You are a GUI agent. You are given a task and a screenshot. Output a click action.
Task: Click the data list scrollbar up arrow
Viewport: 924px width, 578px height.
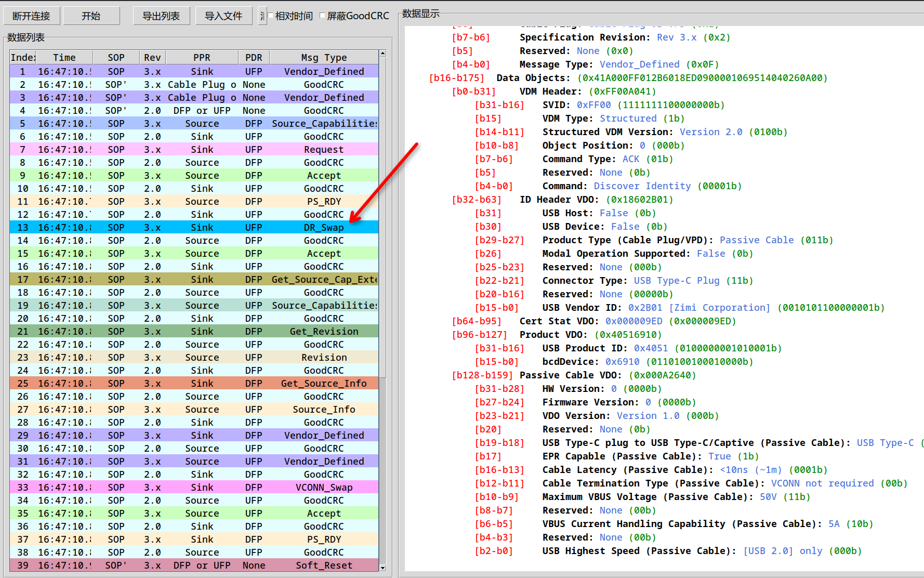pyautogui.click(x=383, y=54)
